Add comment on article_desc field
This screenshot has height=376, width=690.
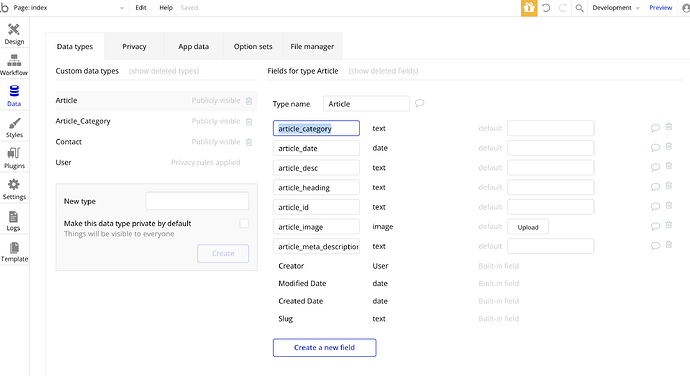[x=655, y=167]
